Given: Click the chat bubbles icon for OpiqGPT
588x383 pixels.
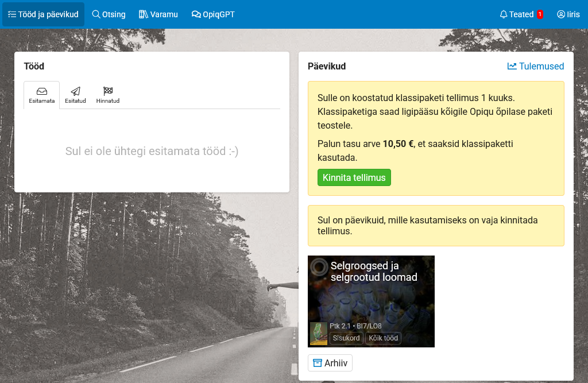Looking at the screenshot, I should click(x=196, y=14).
